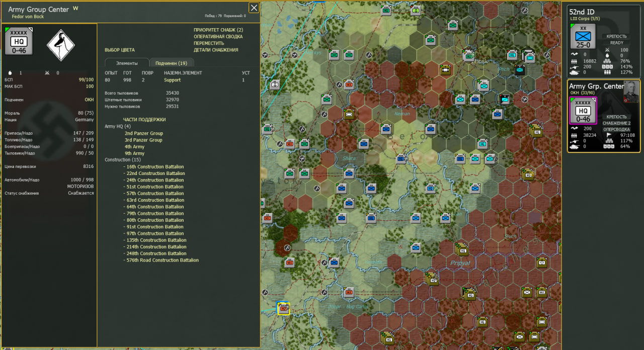Toggle the МОТОРИЗОВ status
The height and width of the screenshot is (350, 644).
point(81,187)
